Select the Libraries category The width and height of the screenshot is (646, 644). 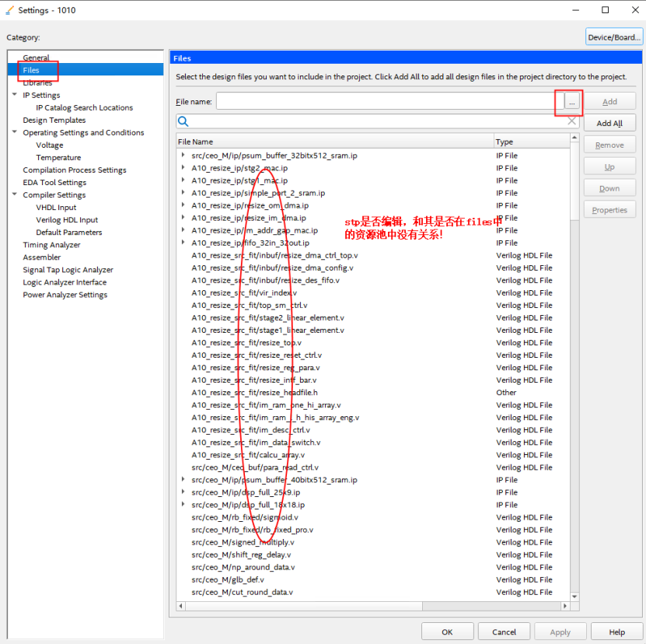point(37,82)
